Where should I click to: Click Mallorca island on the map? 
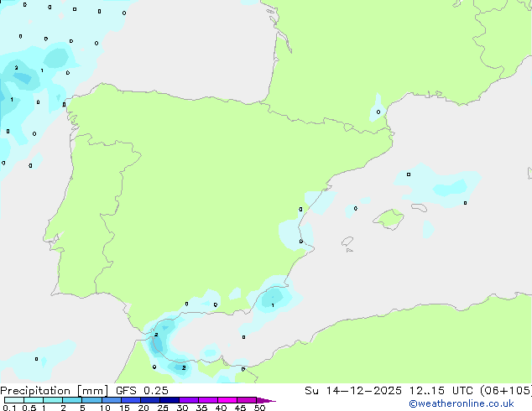click(389, 219)
